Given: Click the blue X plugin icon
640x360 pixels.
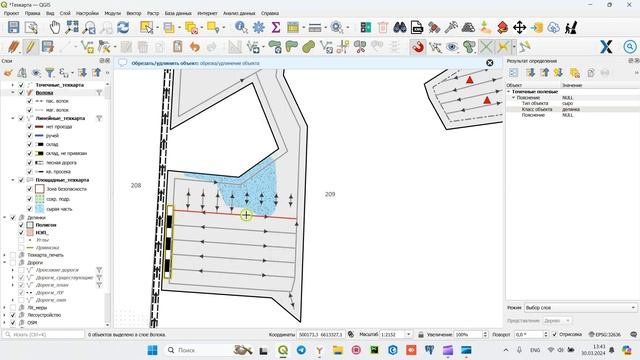Looking at the screenshot, I should [606, 47].
